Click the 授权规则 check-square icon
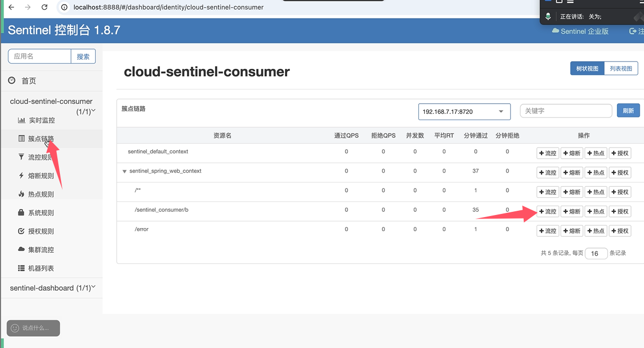Viewport: 644px width, 348px height. 21,231
